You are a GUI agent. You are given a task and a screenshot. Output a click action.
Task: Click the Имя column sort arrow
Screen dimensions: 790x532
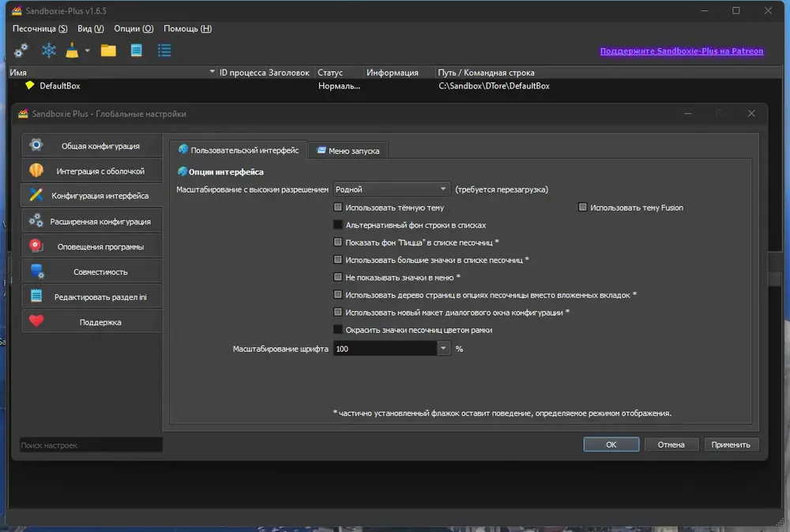pyautogui.click(x=212, y=72)
